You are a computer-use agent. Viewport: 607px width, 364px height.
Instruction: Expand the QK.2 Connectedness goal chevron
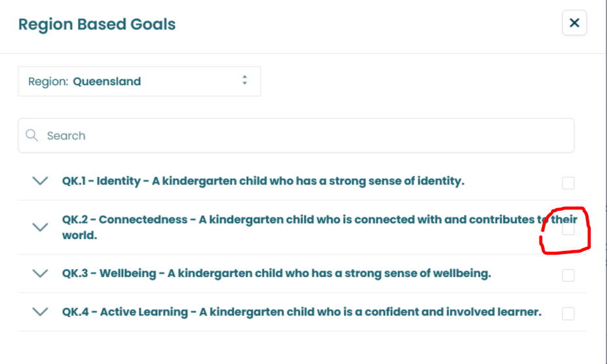(41, 227)
